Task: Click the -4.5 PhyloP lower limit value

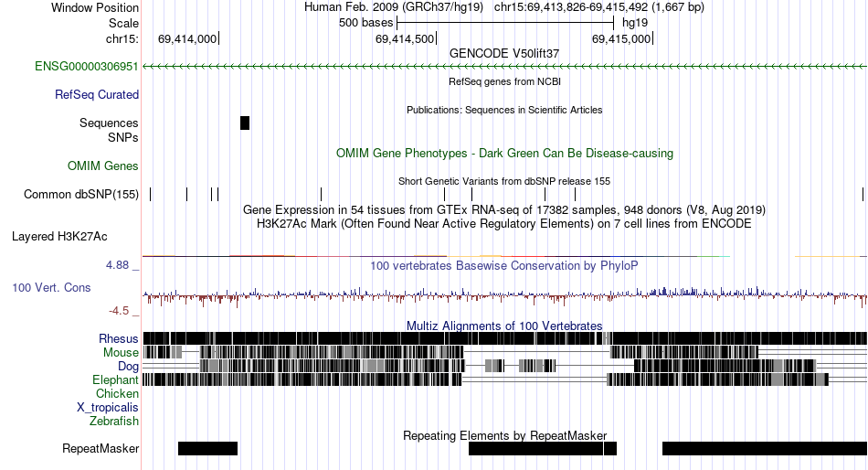Action: click(119, 310)
